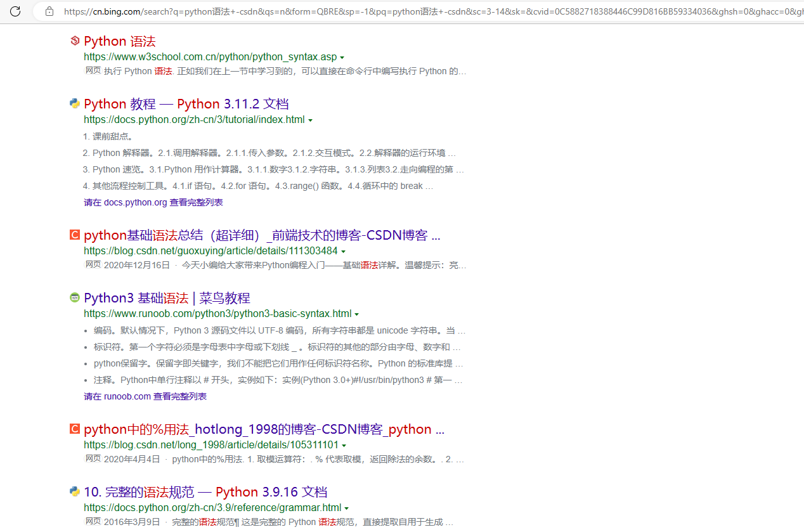The image size is (804, 532).
Task: Click the snippet starting "执行 Python 语法"
Action: [285, 71]
